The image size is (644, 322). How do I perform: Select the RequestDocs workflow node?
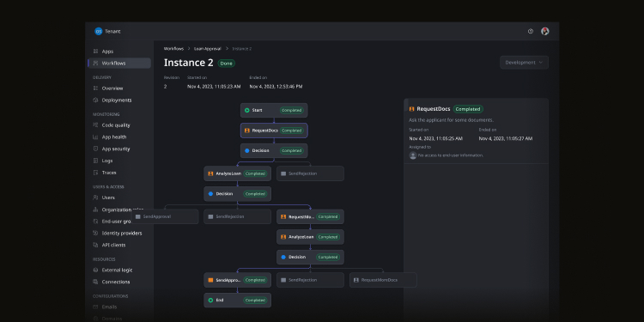(x=274, y=131)
